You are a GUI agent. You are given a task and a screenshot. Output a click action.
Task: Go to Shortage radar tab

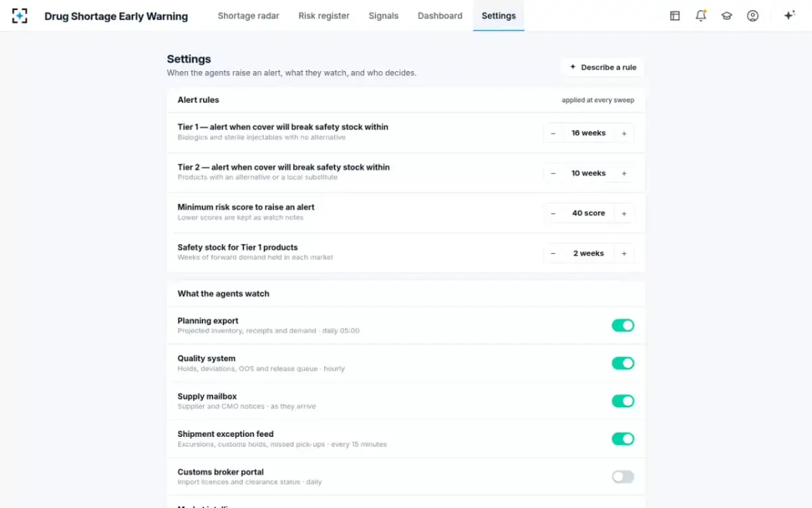point(248,16)
